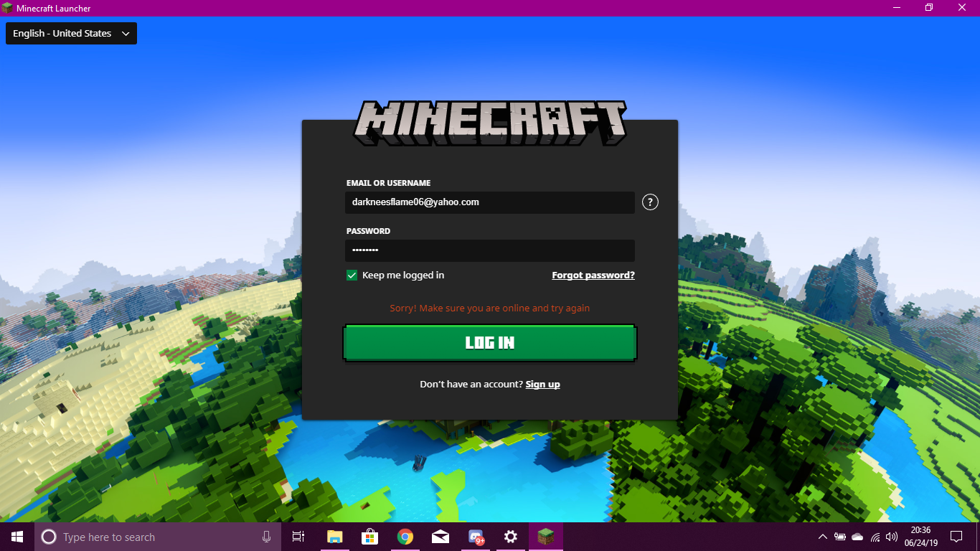980x551 pixels.
Task: Focus the Password input field
Action: click(x=490, y=250)
